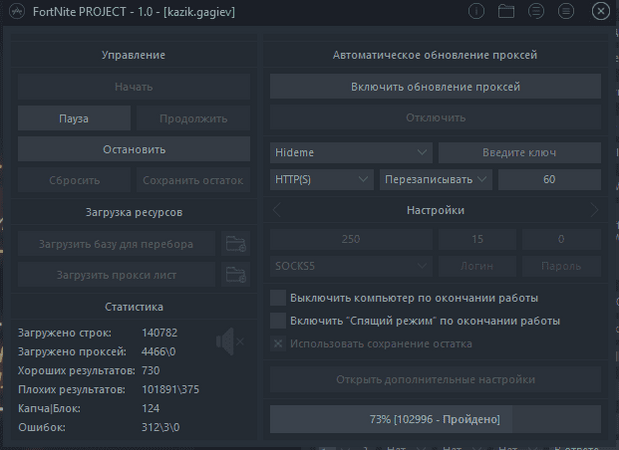
Task: Click the Сбросить button
Action: [x=74, y=180]
